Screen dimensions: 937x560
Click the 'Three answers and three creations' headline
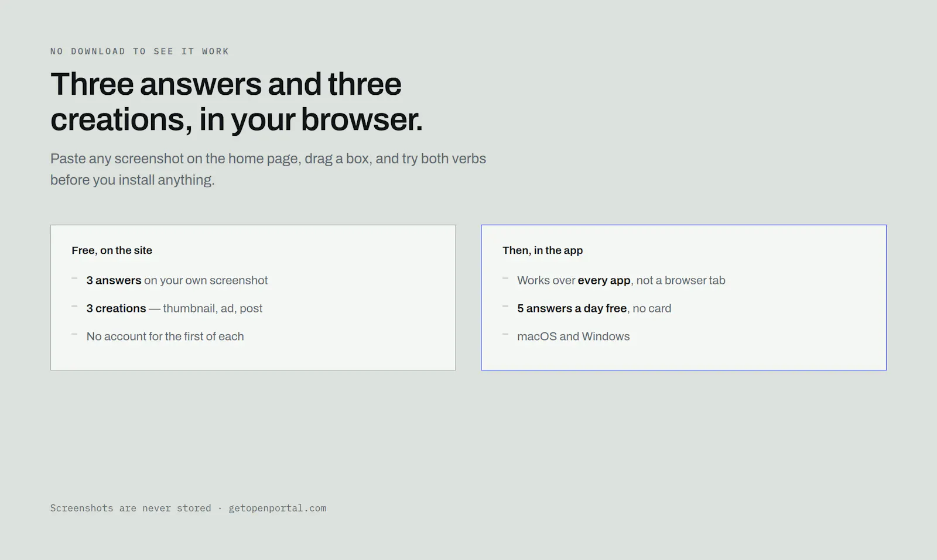(x=237, y=102)
